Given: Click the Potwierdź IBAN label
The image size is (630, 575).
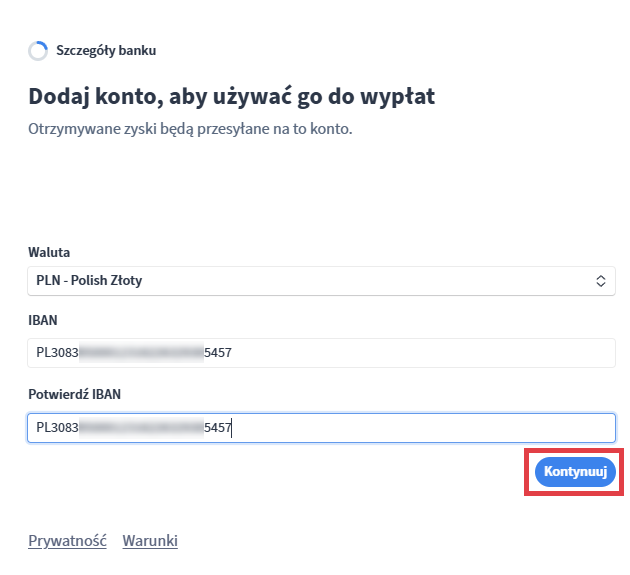Looking at the screenshot, I should point(74,395).
